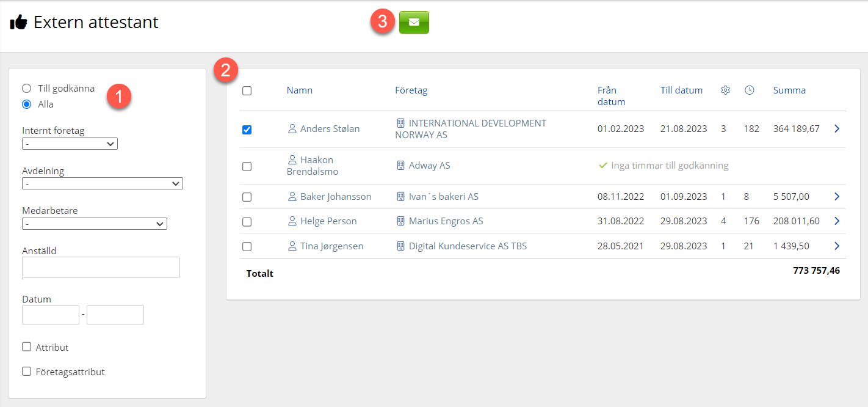Viewport: 868px width, 407px height.
Task: Open Anders Stølan row arrow chevron
Action: (x=837, y=129)
